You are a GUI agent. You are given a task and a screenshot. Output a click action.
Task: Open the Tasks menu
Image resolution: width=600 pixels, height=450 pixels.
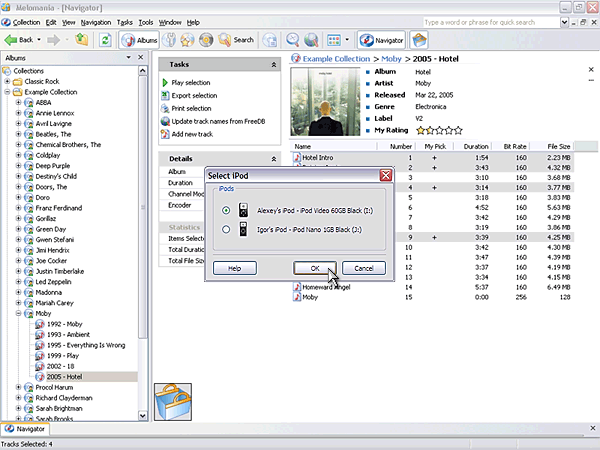point(125,22)
